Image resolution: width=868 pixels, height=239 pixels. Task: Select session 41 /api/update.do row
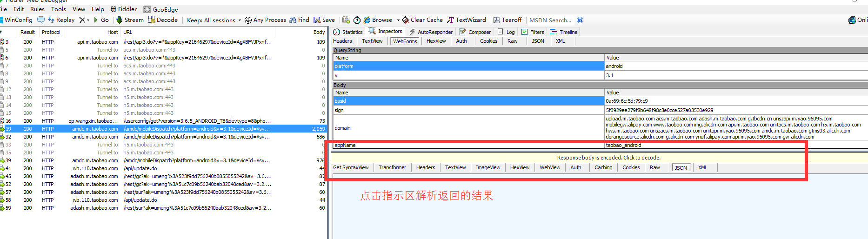coord(163,168)
